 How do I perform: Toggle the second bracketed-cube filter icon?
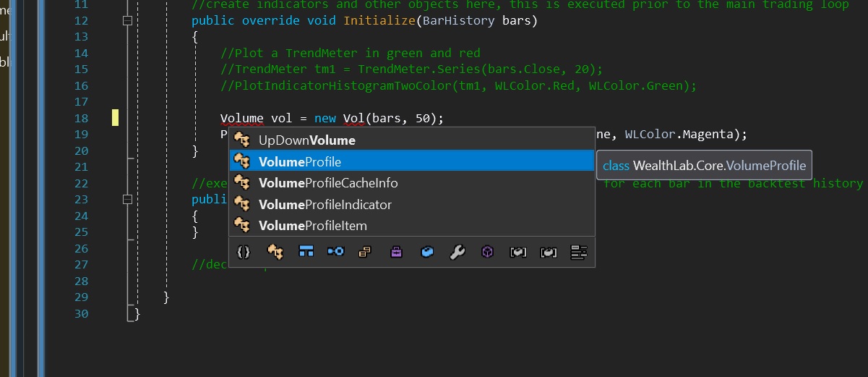(549, 252)
